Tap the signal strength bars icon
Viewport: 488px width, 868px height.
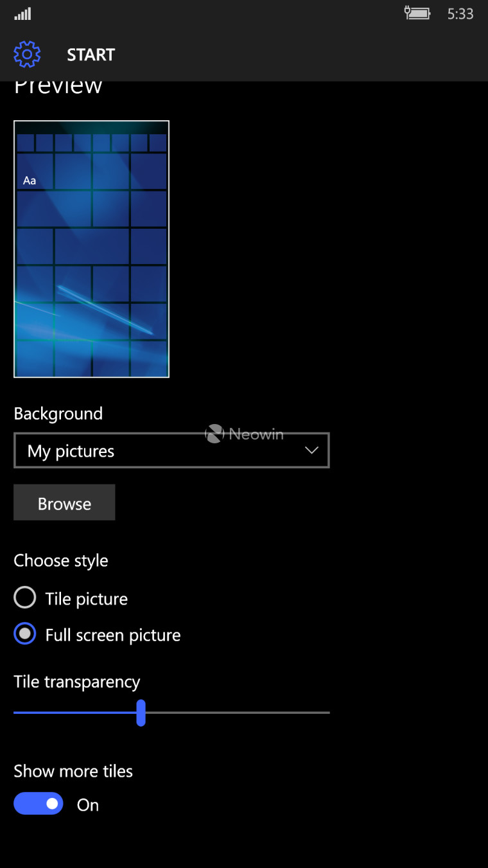click(x=22, y=13)
